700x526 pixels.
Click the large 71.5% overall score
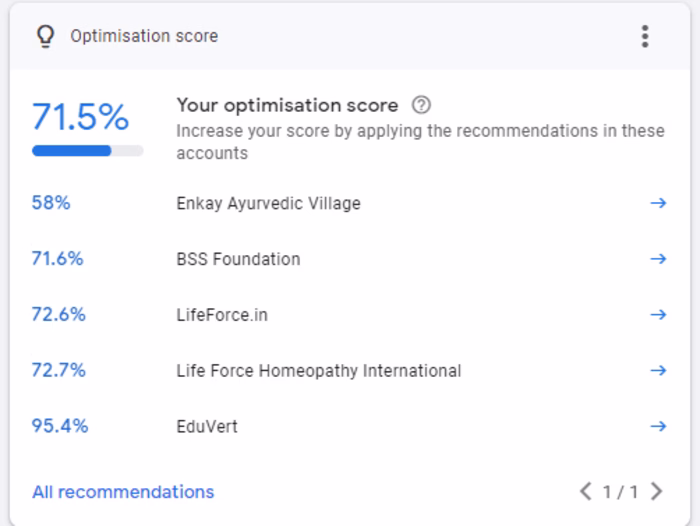(80, 116)
